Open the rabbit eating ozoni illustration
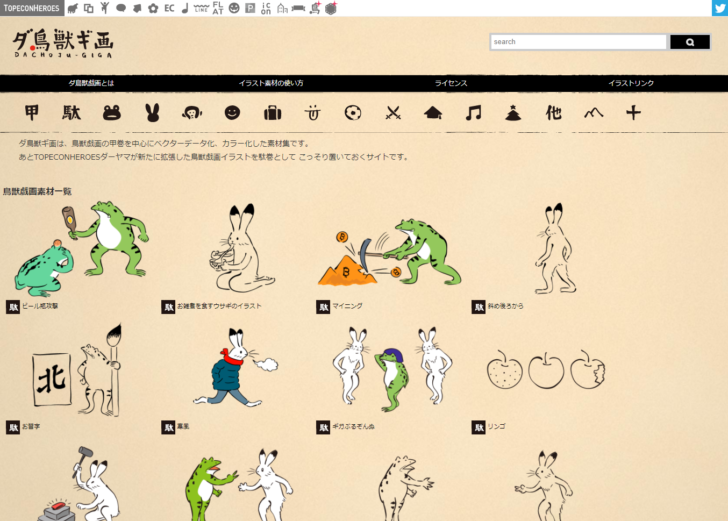 [241, 249]
